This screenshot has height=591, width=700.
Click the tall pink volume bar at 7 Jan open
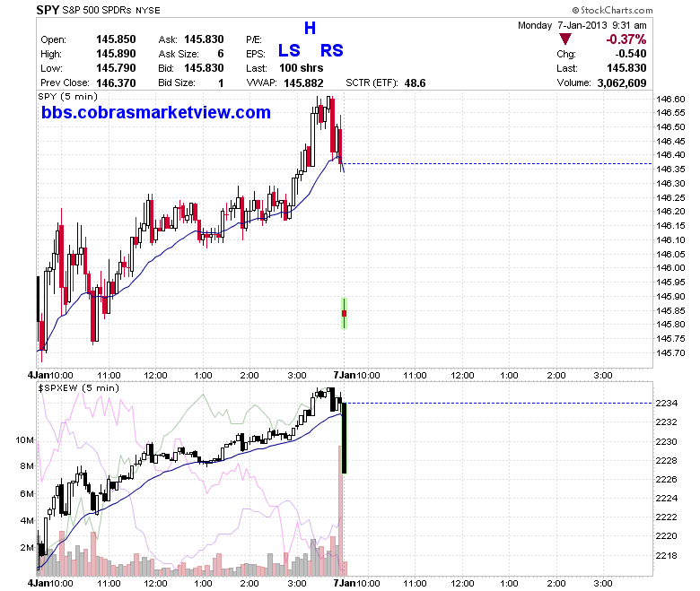coord(340,510)
